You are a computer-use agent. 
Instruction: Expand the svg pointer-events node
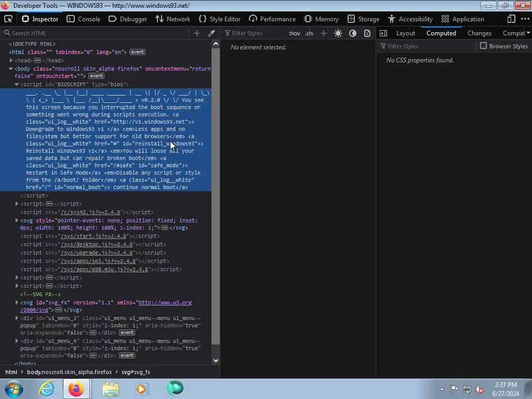point(17,220)
